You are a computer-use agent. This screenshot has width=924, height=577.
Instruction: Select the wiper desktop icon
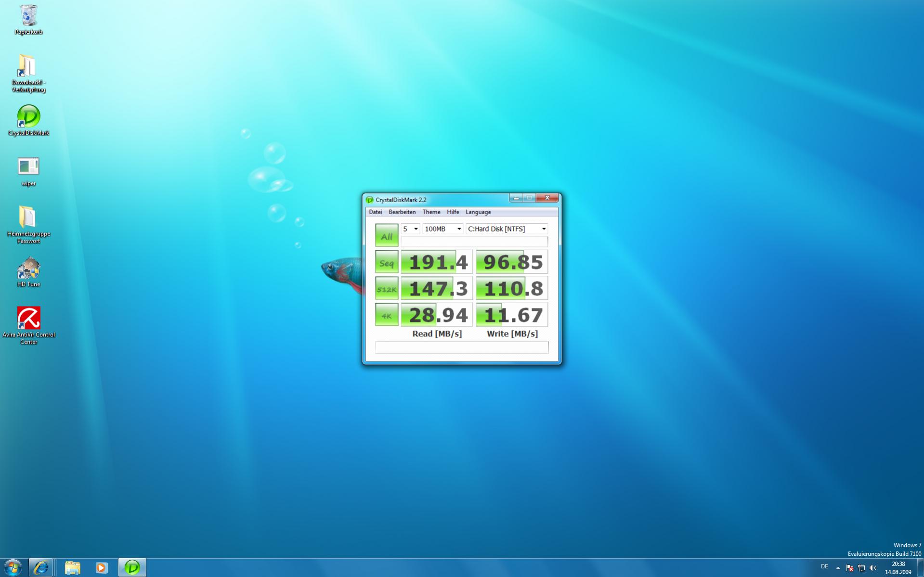[x=28, y=171]
